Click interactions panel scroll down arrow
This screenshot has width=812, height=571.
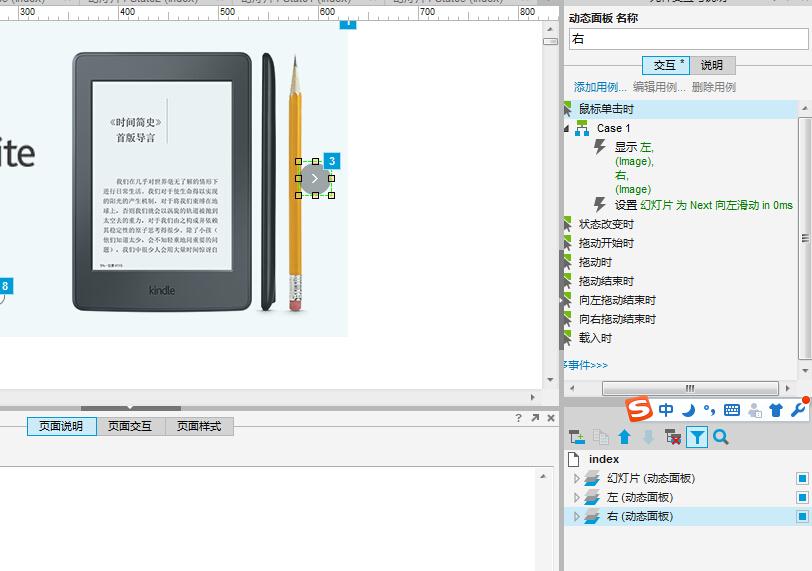tap(805, 371)
